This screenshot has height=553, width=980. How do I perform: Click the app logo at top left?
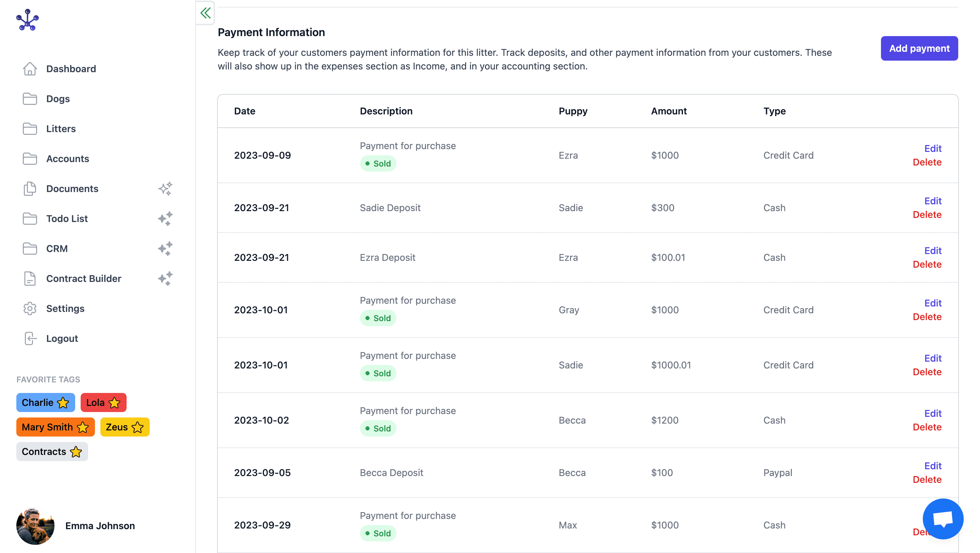pyautogui.click(x=29, y=20)
